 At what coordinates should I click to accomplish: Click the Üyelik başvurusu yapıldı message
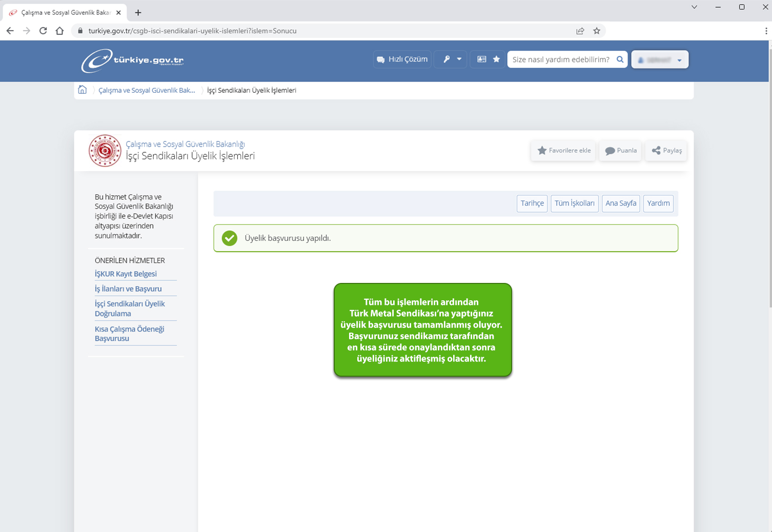pos(288,238)
